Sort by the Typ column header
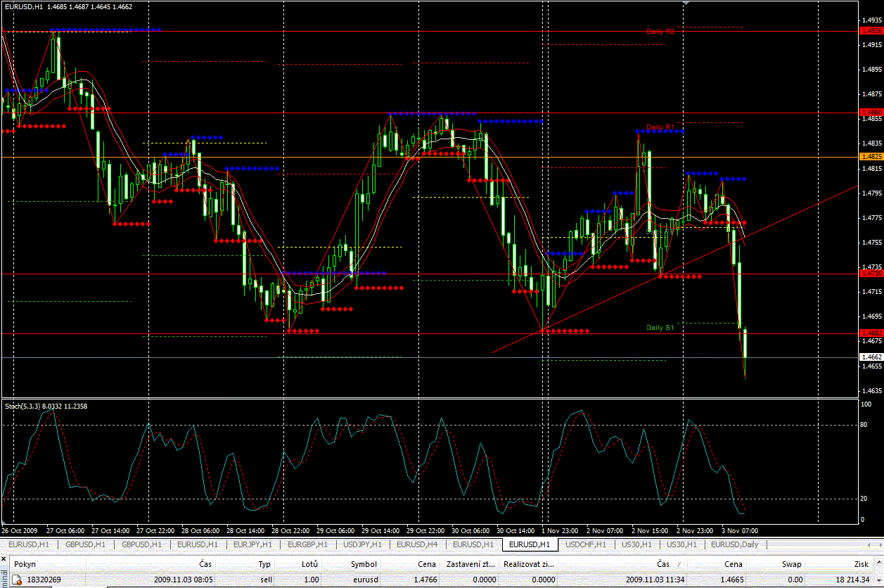884x588 pixels. click(264, 564)
